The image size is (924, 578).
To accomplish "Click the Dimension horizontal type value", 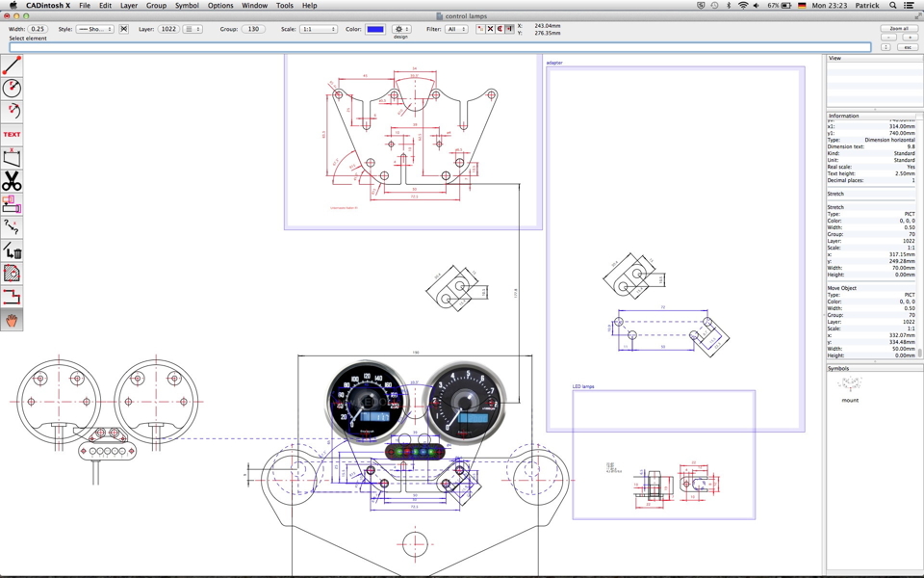I will (889, 140).
